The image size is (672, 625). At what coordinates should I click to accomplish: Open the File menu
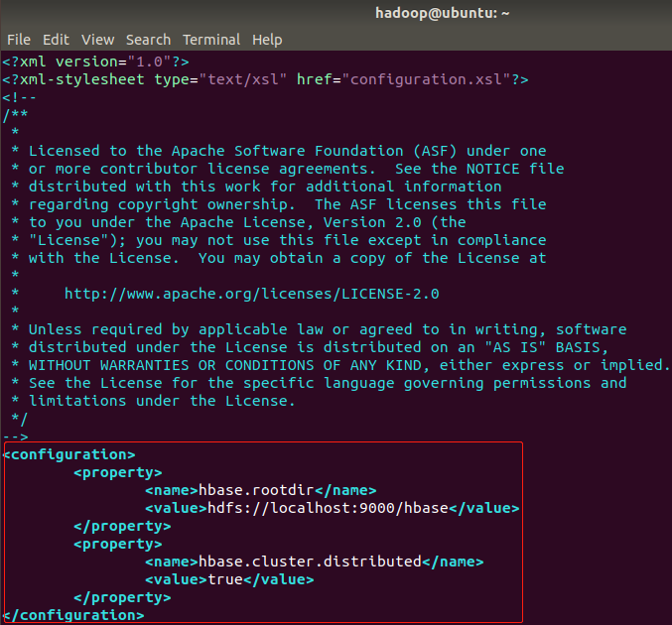(19, 40)
